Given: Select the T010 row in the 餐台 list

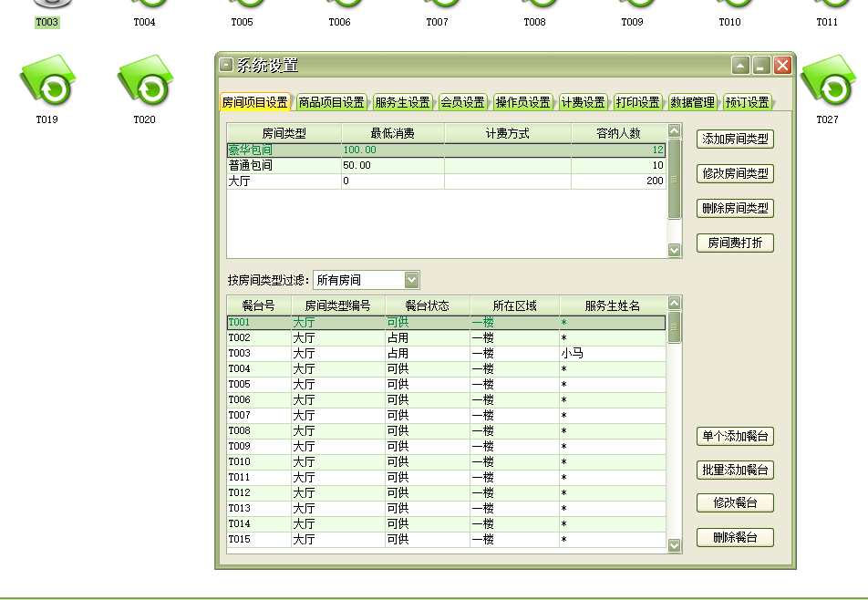Looking at the screenshot, I should coord(446,462).
